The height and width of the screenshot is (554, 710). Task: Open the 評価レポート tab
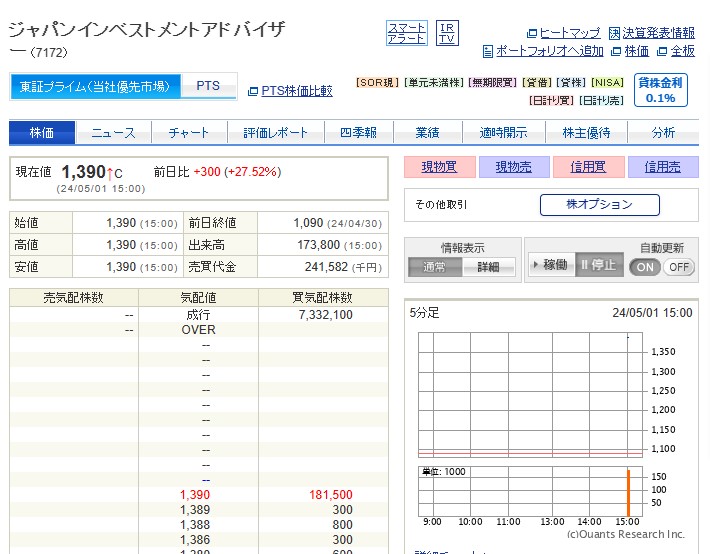click(276, 133)
